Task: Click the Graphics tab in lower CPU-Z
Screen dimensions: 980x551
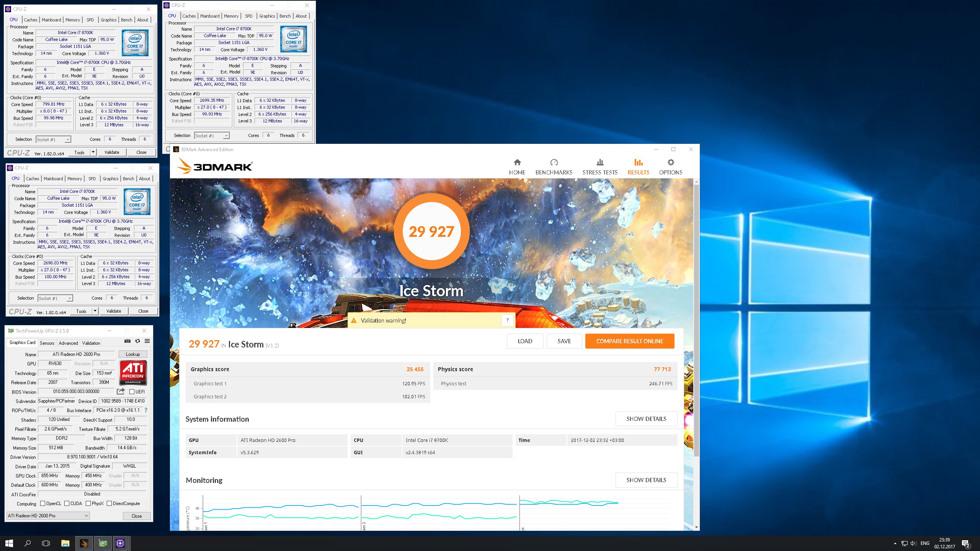Action: [x=111, y=179]
